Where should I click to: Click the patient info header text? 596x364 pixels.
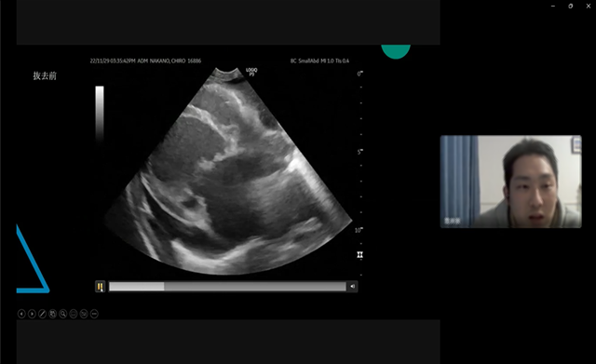(145, 61)
